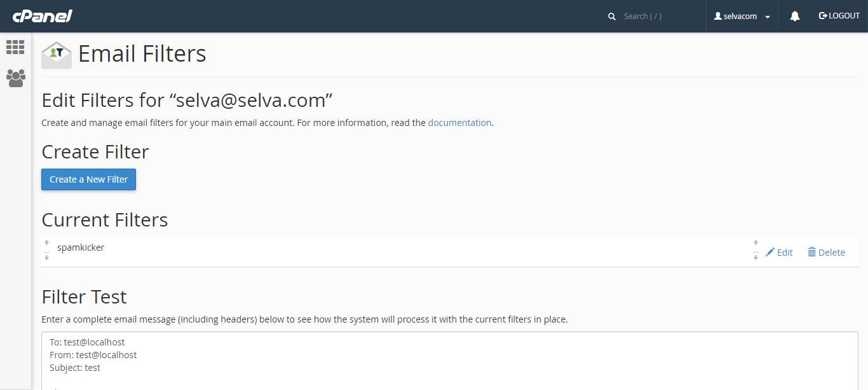The image size is (868, 390).
Task: Click the right-side down arrow in the spamkicker row
Action: 756,258
